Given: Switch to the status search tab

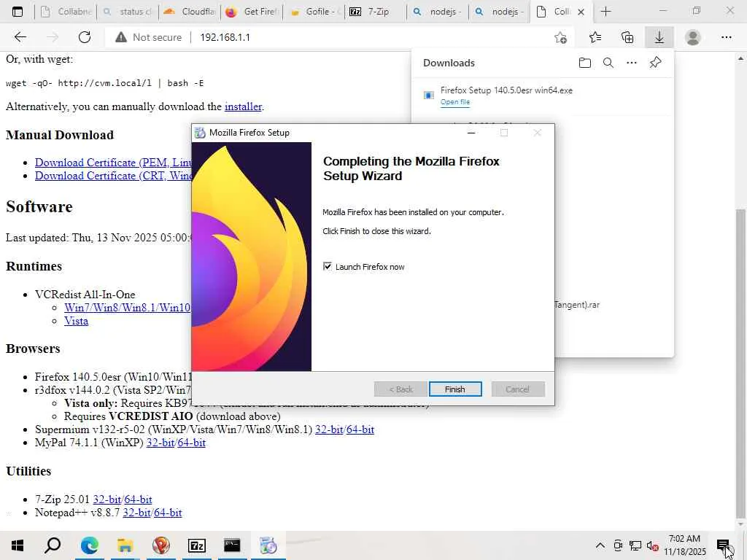Looking at the screenshot, I should click(x=128, y=12).
